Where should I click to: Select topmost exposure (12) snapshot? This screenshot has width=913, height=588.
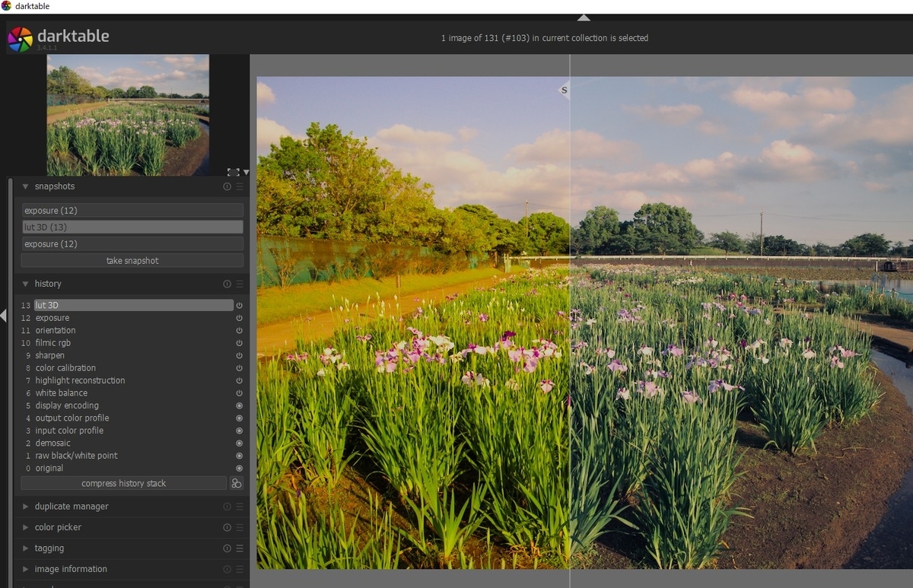tap(132, 210)
